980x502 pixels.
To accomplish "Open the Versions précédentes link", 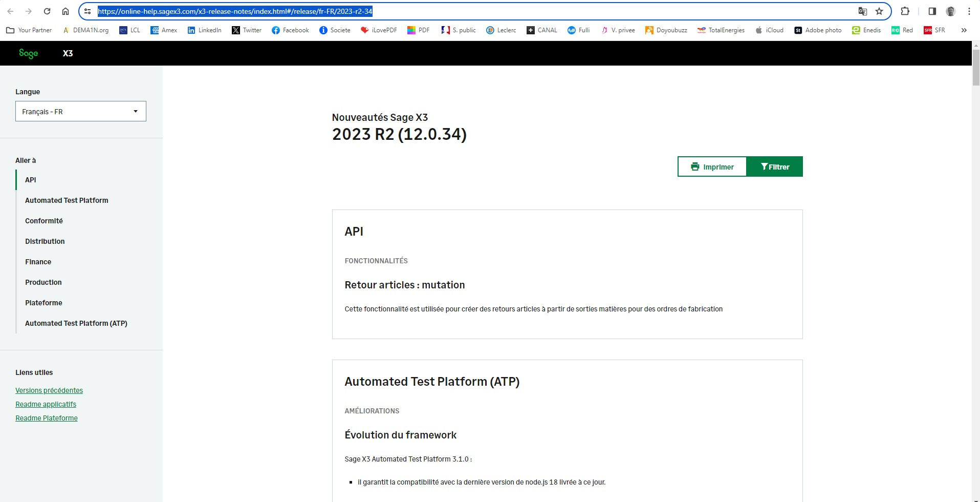I will [x=49, y=390].
